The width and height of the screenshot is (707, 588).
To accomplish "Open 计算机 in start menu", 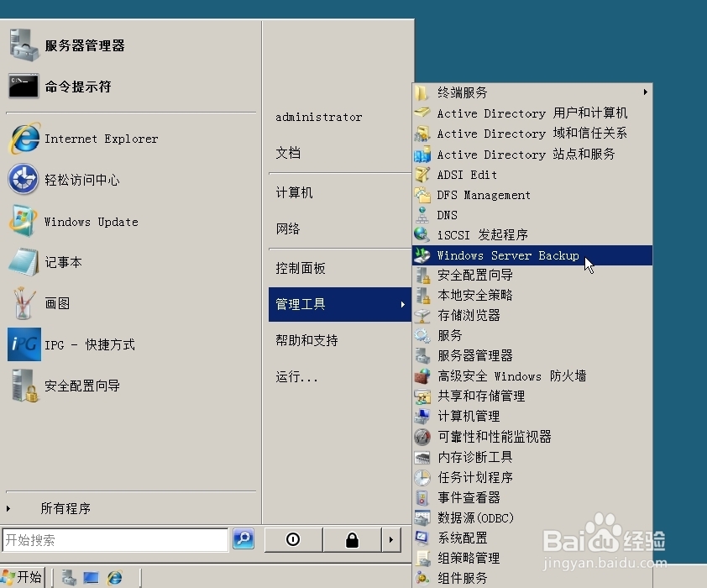I will click(294, 192).
